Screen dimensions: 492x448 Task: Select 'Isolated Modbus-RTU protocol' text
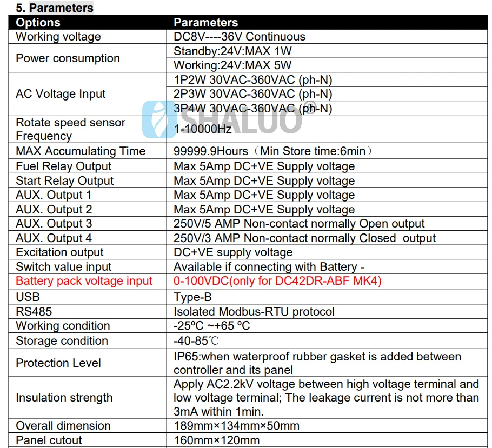254,311
